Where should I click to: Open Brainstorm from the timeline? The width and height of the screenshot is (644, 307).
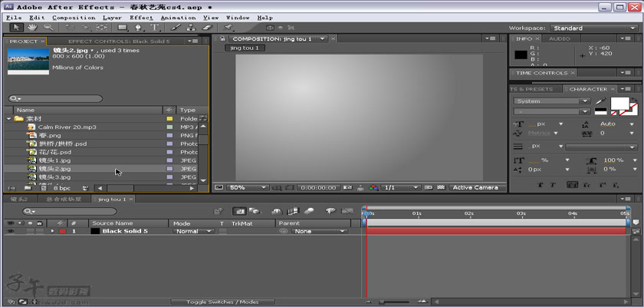click(330, 211)
